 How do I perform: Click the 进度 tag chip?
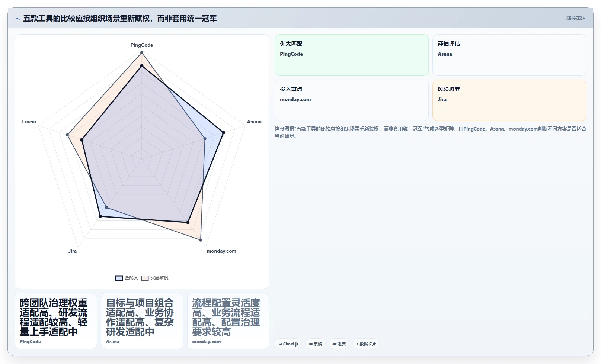[x=339, y=344]
